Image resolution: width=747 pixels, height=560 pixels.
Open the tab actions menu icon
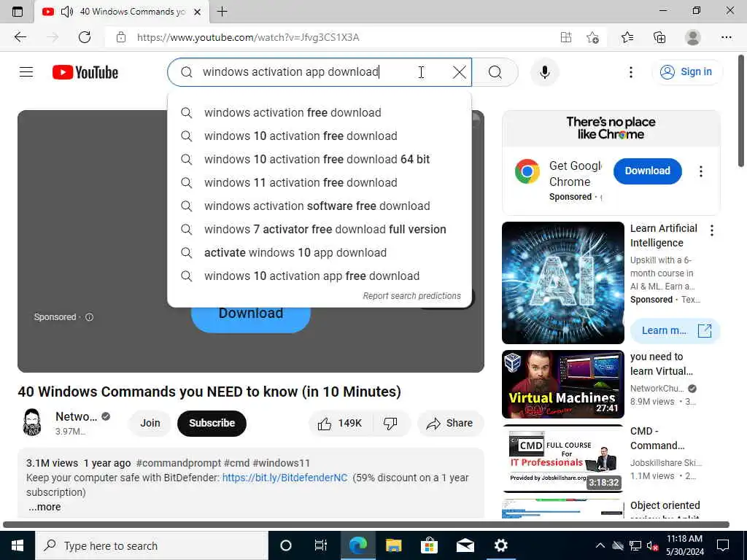click(x=18, y=12)
